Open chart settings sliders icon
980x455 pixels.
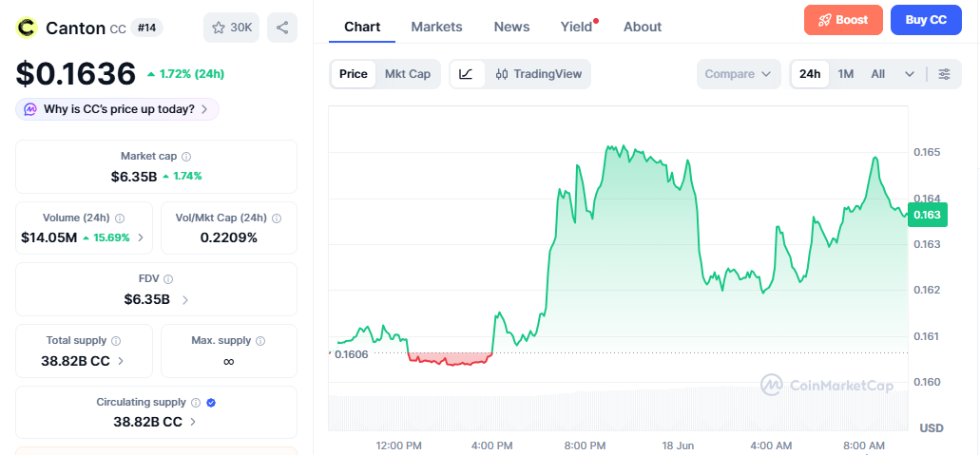(945, 74)
